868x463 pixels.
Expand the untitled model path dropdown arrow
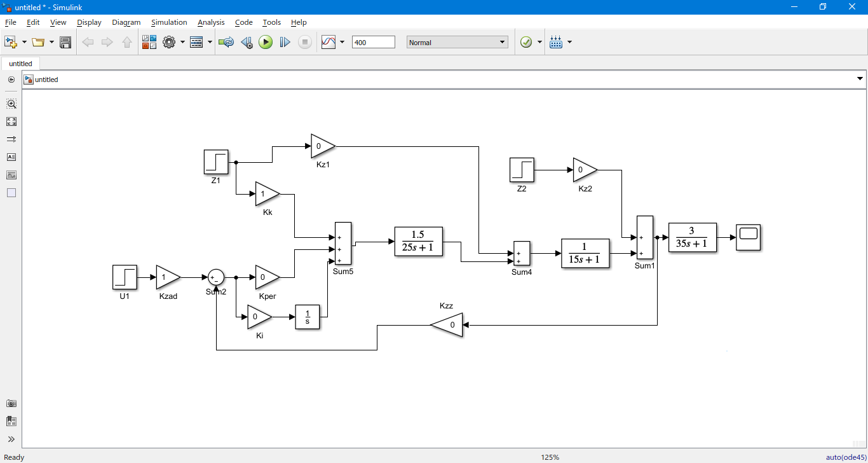[x=860, y=79]
